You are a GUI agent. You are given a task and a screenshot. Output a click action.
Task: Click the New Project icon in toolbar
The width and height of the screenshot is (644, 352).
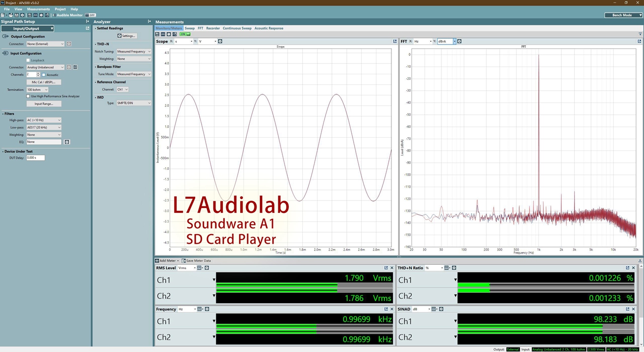pos(3,15)
